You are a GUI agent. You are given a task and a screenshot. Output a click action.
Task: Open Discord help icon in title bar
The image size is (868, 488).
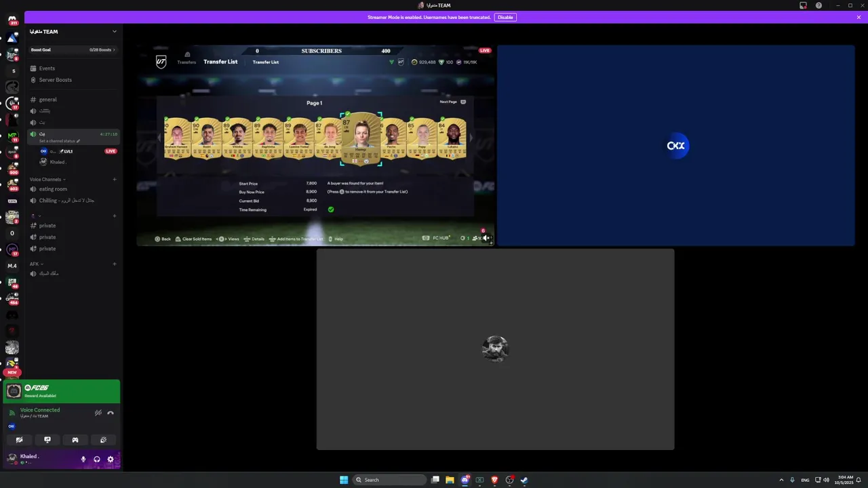click(818, 5)
